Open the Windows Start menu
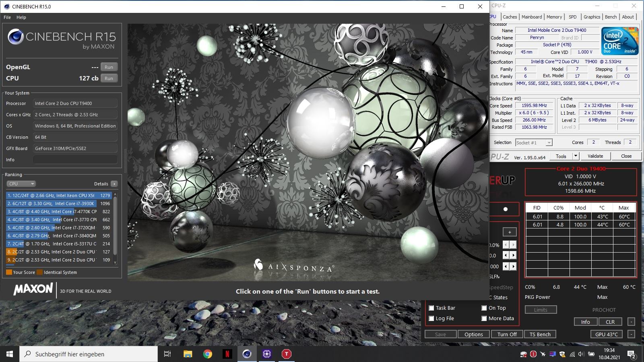This screenshot has width=644, height=362. (x=10, y=354)
